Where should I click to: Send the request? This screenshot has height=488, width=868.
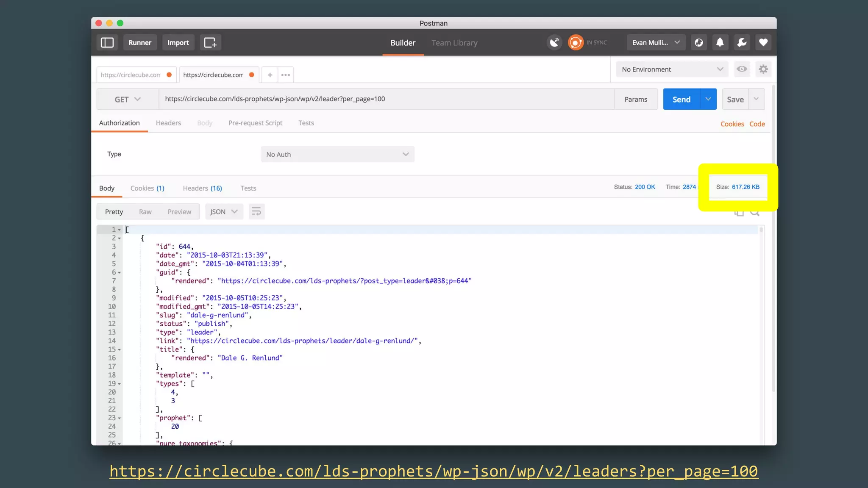[x=682, y=99]
